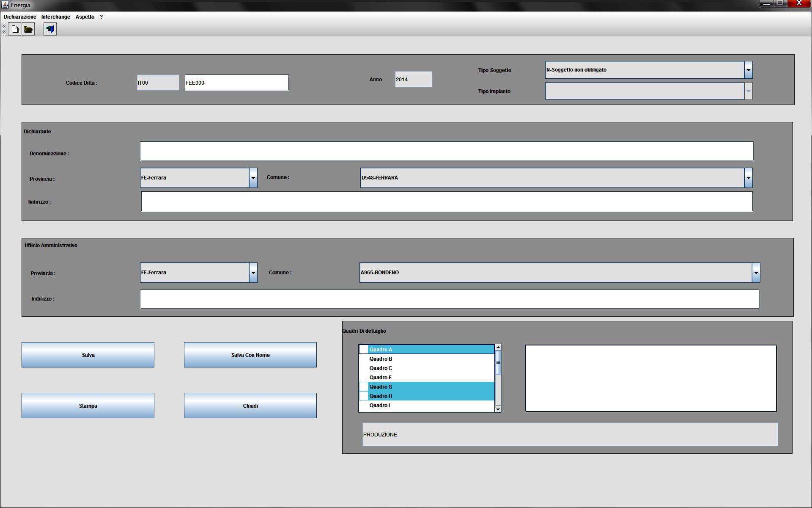Click the PRODUZIONE description field
Viewport: 812px width, 508px height.
point(570,434)
